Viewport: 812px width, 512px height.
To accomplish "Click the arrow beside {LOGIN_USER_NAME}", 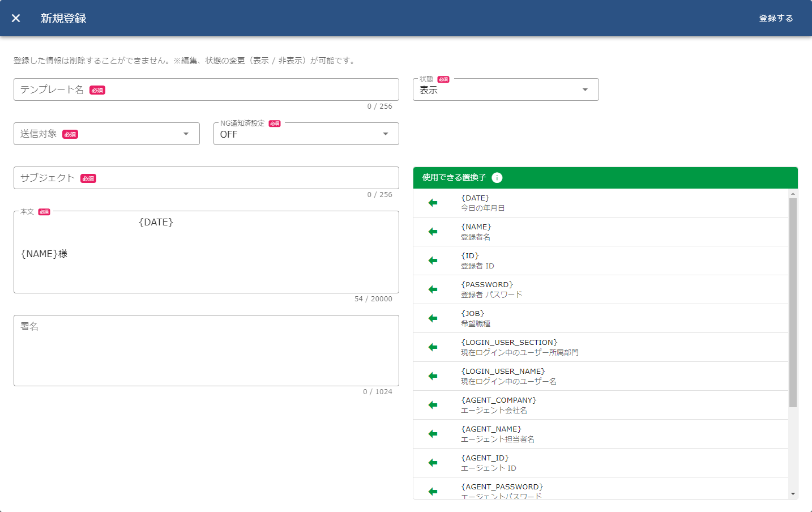I will click(x=433, y=376).
